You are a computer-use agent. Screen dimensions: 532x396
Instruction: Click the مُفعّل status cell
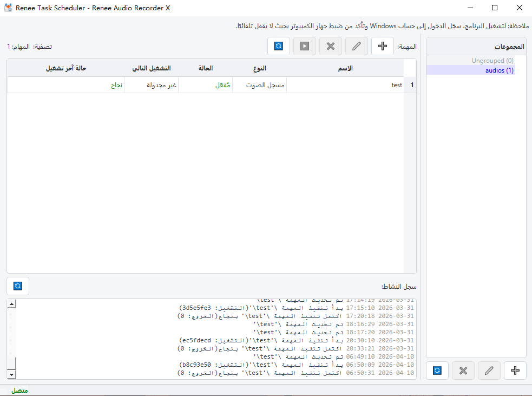point(206,85)
